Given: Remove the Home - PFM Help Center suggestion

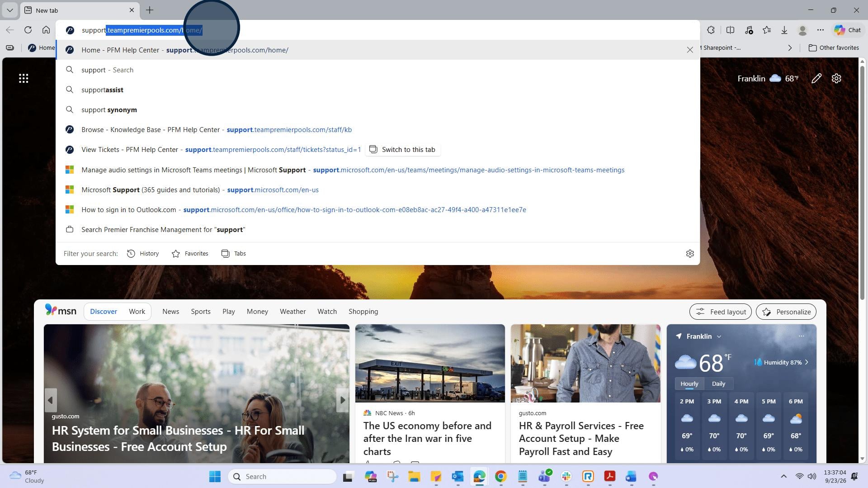Looking at the screenshot, I should [x=690, y=50].
